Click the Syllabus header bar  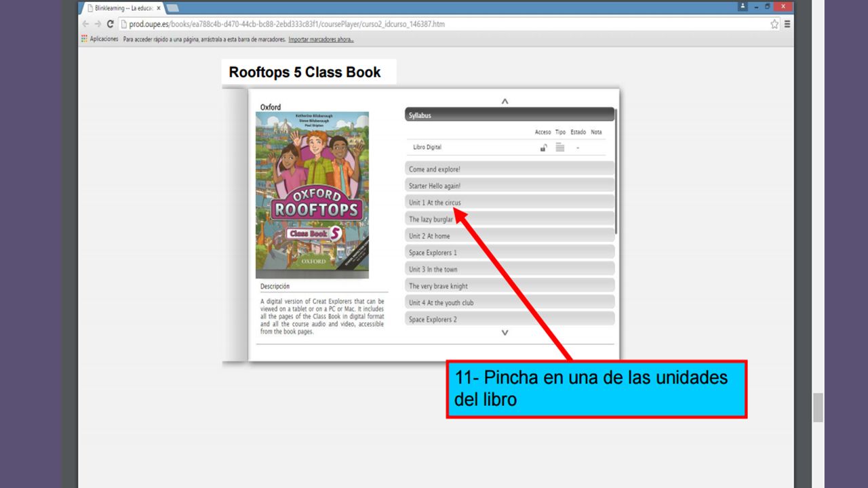pos(509,115)
